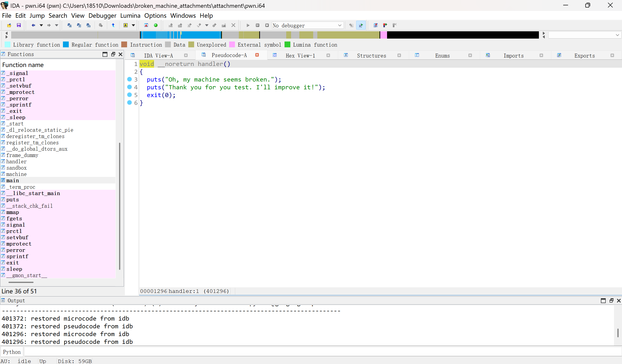The width and height of the screenshot is (622, 364).
Task: Toggle breakpoint dot on line 4
Action: (129, 87)
